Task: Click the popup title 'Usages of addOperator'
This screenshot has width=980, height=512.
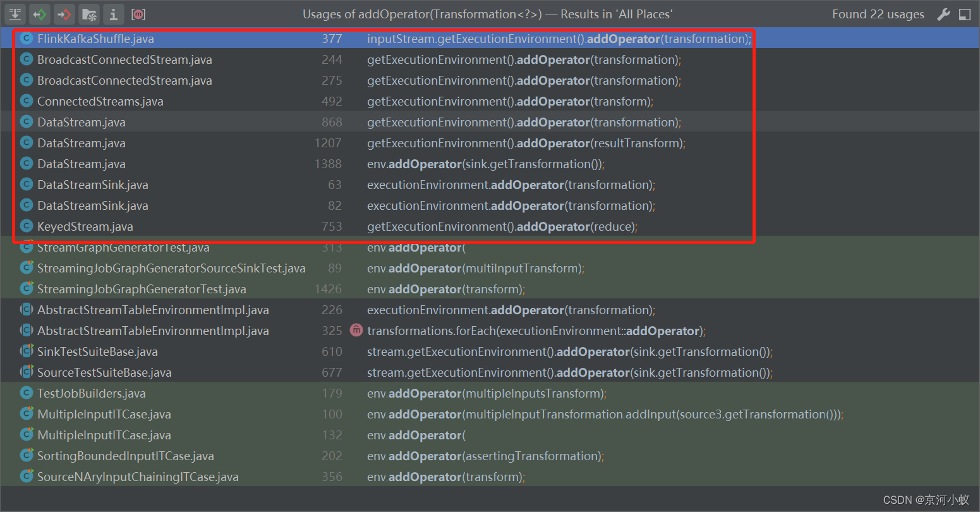Action: pos(487,14)
